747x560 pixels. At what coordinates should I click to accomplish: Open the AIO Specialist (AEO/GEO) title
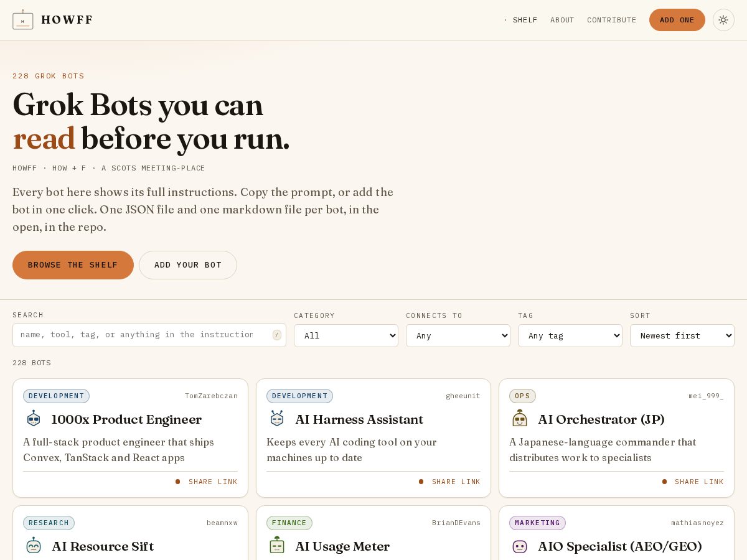tap(620, 546)
